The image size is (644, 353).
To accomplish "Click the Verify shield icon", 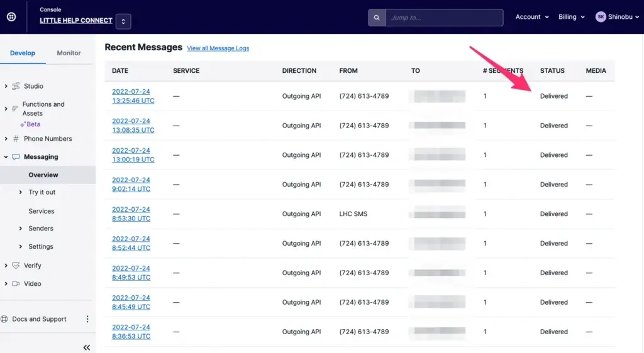I will [16, 266].
